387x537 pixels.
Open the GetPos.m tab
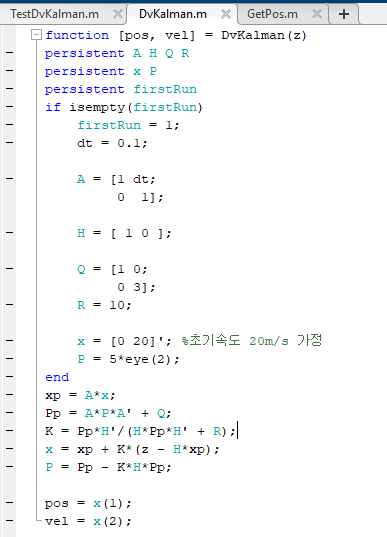(272, 14)
